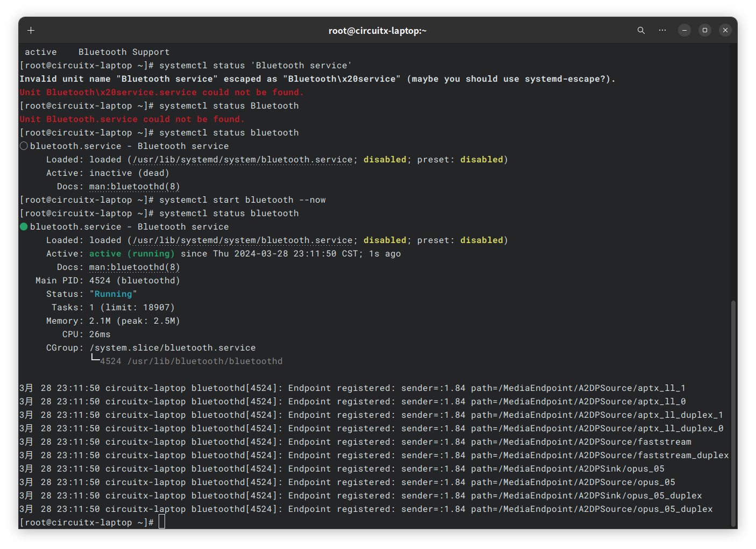Click the vertical scrollbar thumb on right edge

pos(733,413)
